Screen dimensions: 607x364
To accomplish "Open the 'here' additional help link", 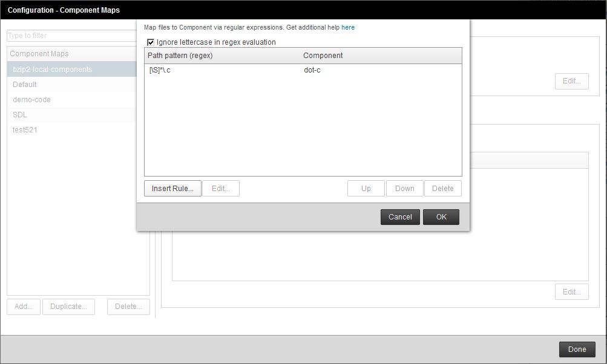I will (x=347, y=27).
